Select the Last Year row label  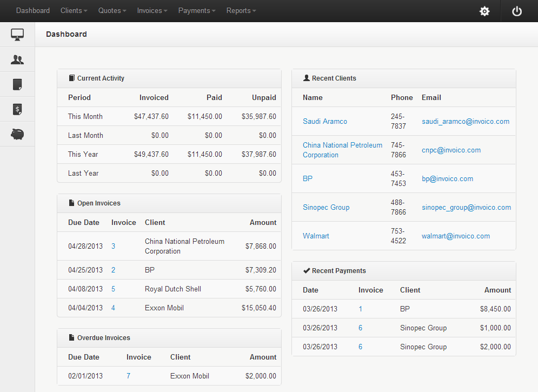(x=83, y=173)
